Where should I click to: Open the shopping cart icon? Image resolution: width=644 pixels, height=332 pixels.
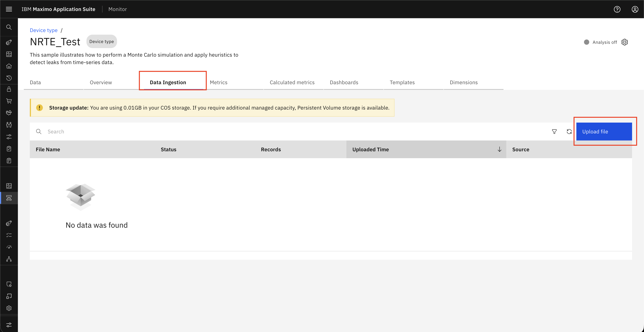point(9,101)
